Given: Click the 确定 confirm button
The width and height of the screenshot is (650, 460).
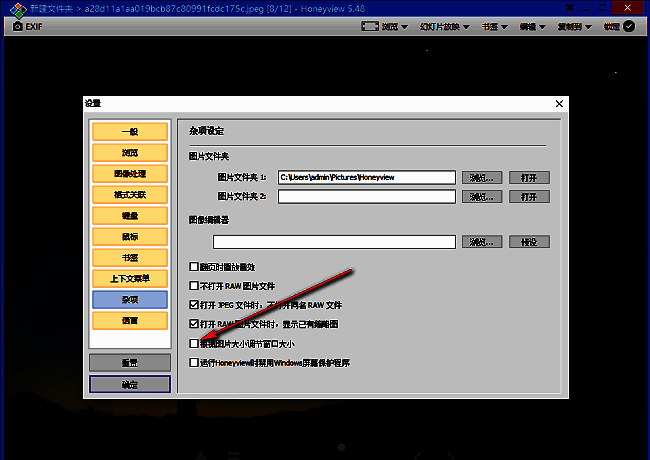Looking at the screenshot, I should (130, 384).
